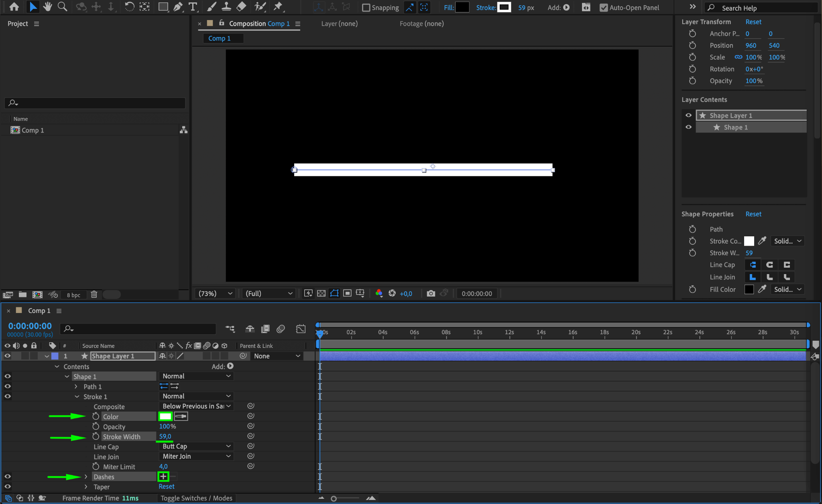Image resolution: width=822 pixels, height=504 pixels.
Task: Uncheck Auto-Open Panel checkbox
Action: click(603, 8)
